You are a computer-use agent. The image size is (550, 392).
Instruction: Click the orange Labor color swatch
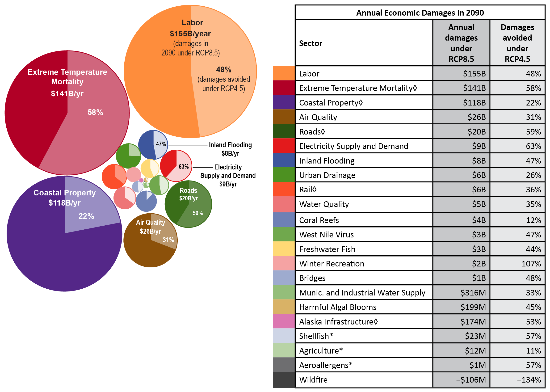pyautogui.click(x=284, y=73)
